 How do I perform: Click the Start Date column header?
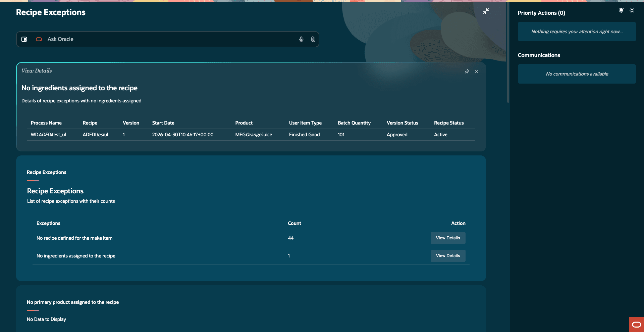click(x=163, y=123)
